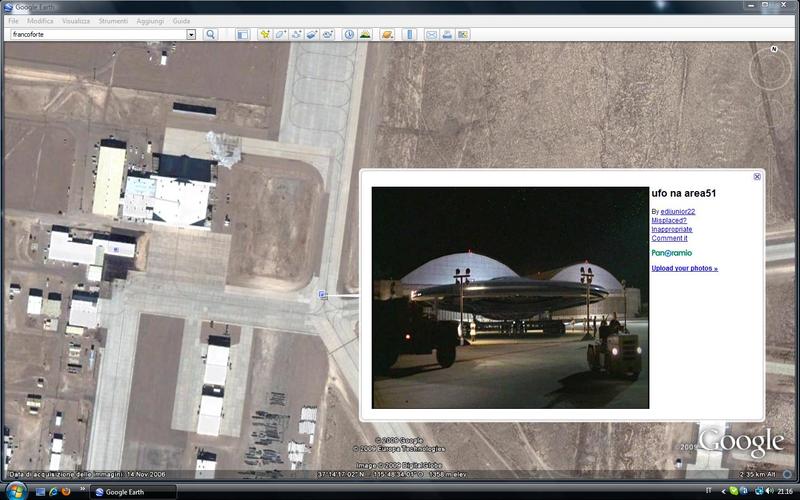Expand the quick launch overflow chevron

[82, 489]
